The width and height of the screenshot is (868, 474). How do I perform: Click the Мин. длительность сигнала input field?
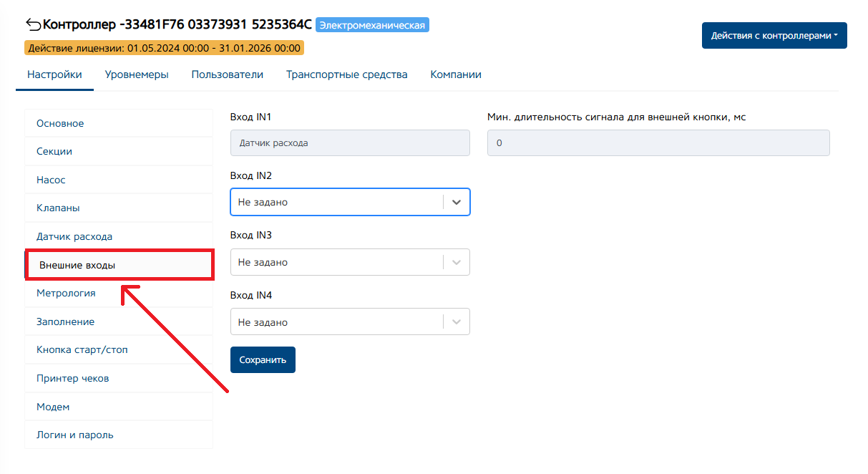pos(658,143)
